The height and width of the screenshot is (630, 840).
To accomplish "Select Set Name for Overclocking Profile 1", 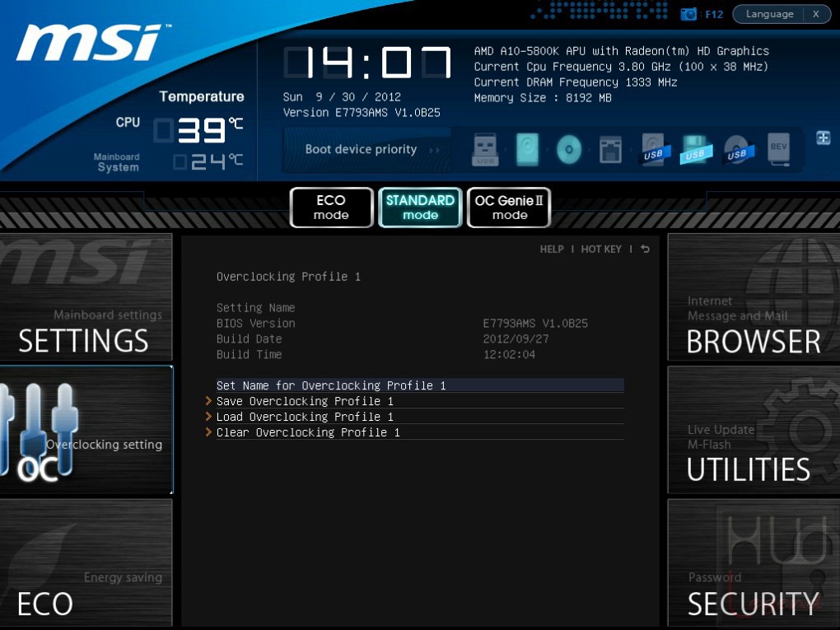I will 420,385.
